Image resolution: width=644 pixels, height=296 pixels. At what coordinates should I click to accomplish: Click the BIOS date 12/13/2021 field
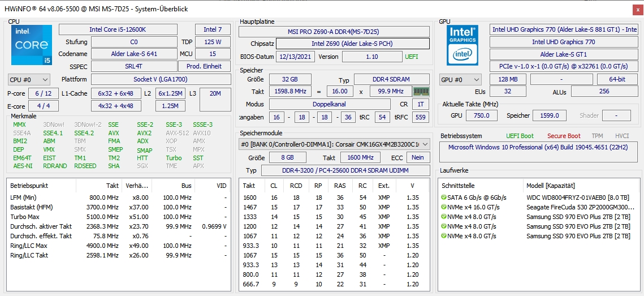tap(295, 57)
